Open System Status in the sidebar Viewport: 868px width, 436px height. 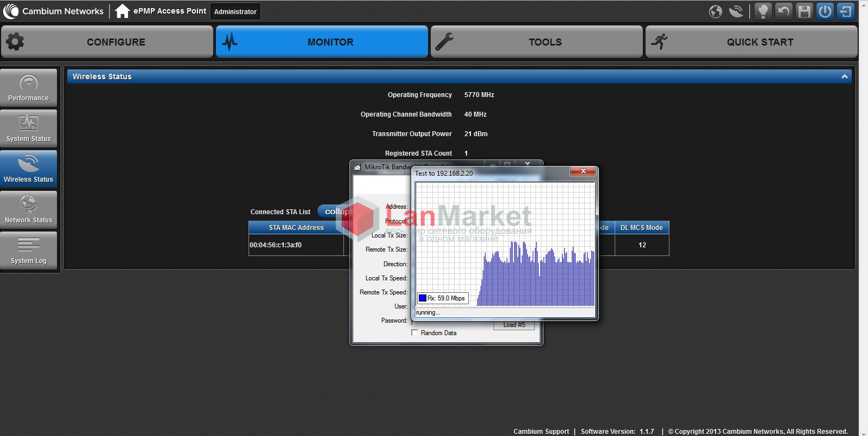click(x=29, y=129)
